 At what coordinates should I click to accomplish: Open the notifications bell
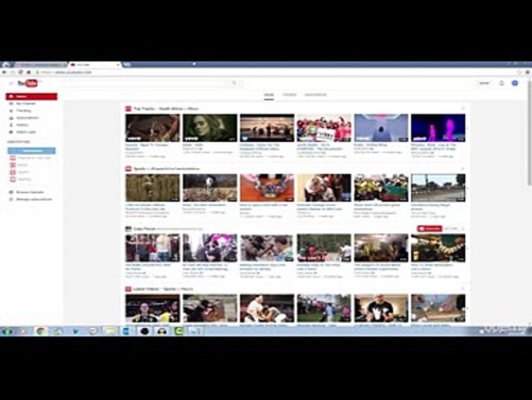[x=501, y=83]
